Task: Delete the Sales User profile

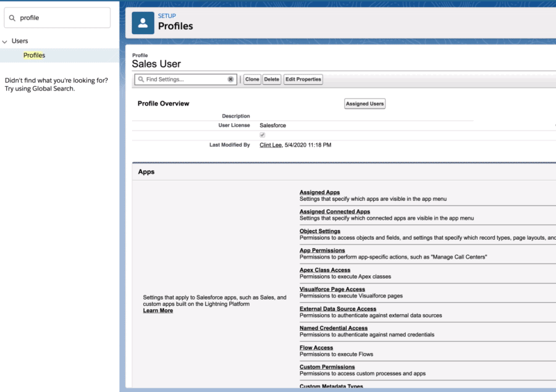Action: point(272,79)
